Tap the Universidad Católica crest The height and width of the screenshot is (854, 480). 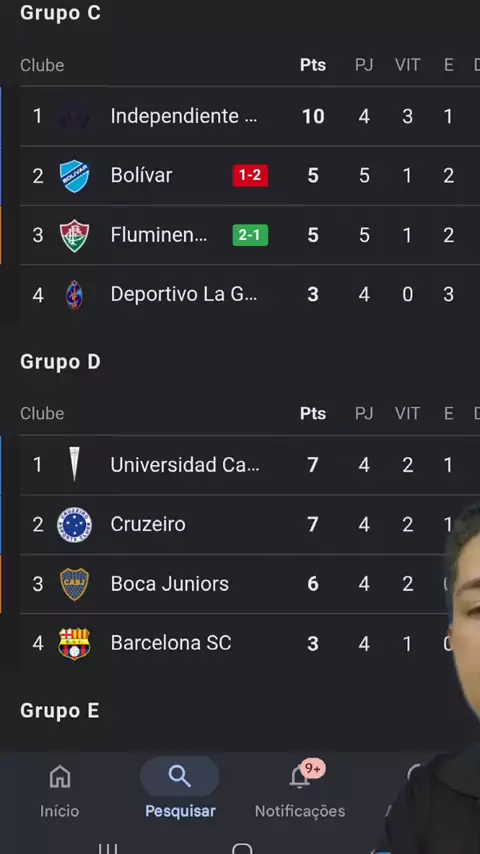(74, 465)
